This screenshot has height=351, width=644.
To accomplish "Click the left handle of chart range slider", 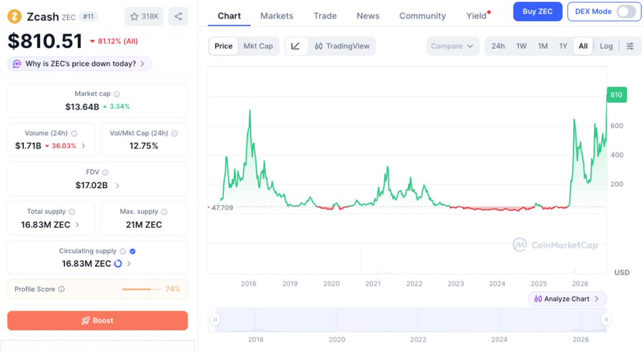I will point(215,319).
